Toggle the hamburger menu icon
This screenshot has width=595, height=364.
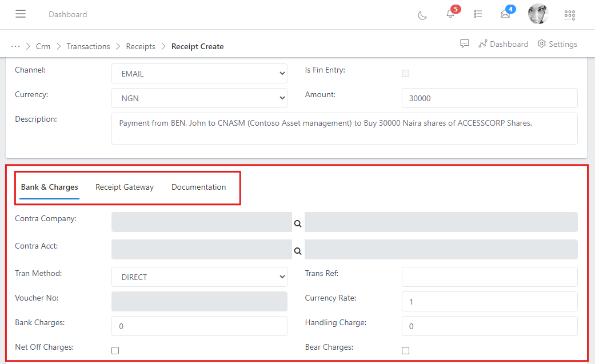click(x=21, y=14)
